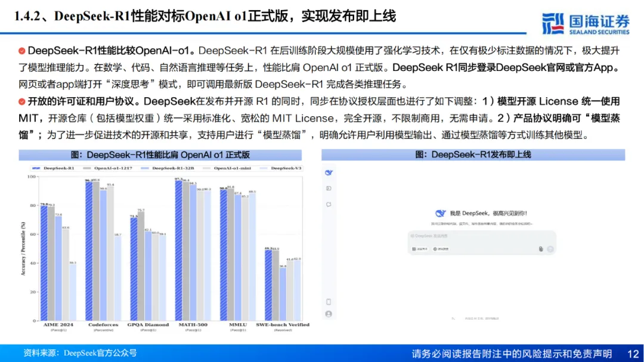
Task: Click the DeepSeek-V3 legend entry
Action: click(x=280, y=168)
